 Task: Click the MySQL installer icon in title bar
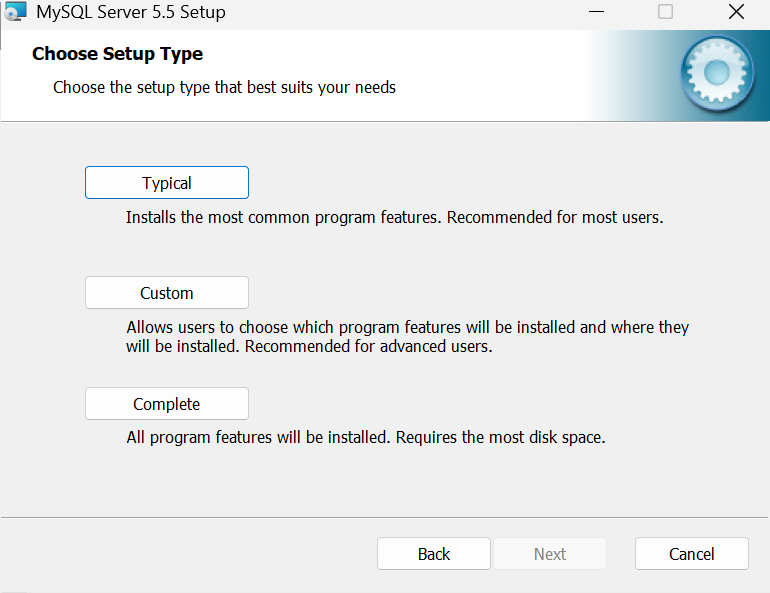click(16, 13)
